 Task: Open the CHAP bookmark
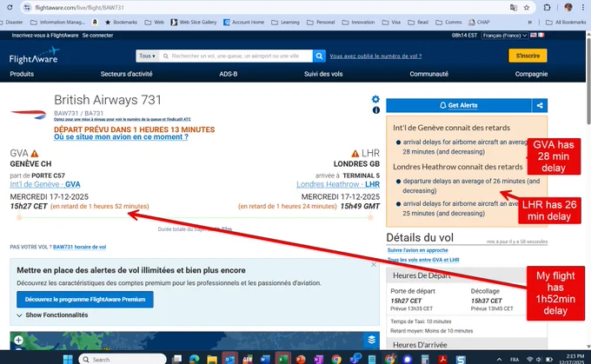click(479, 23)
